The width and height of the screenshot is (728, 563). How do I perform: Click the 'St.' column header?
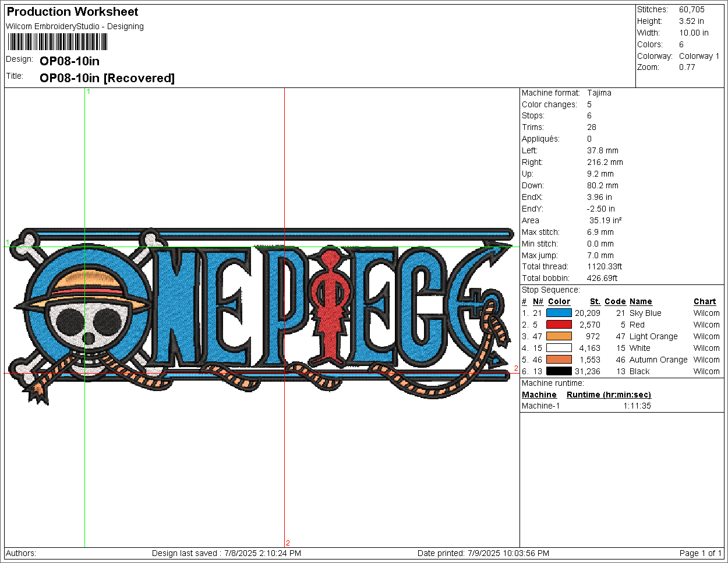tap(595, 301)
